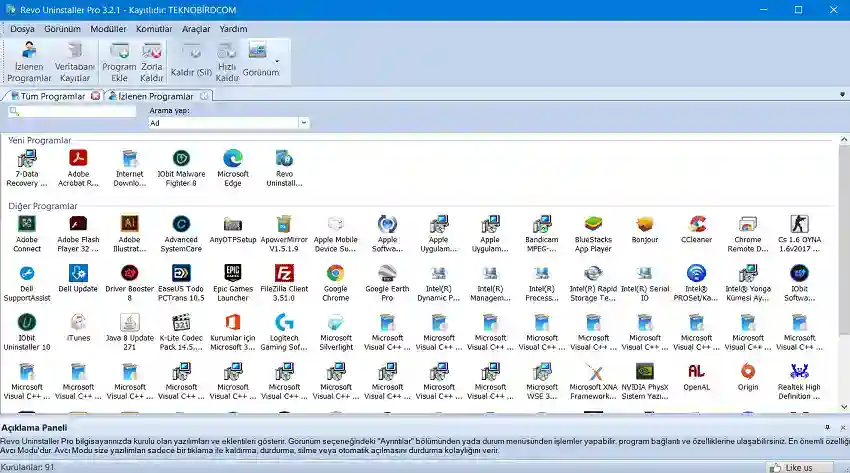Switch to Tüm Programlar tab
Screen dimensions: 850x473
(53, 96)
